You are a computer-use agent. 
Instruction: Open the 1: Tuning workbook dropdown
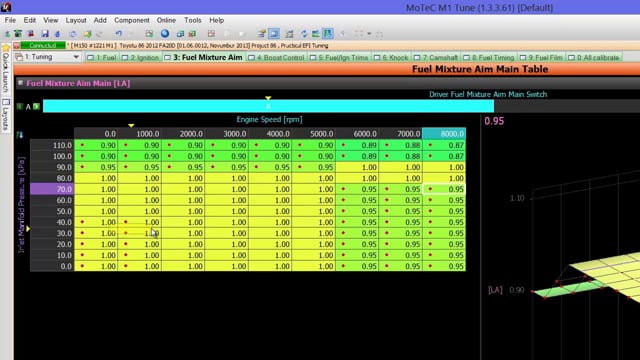(76, 57)
